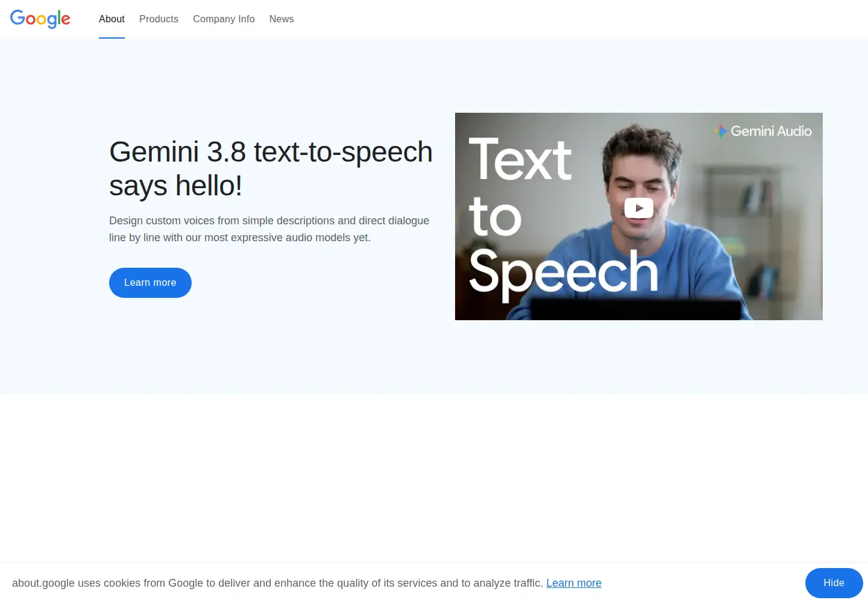
Task: Click the Google logo
Action: pos(40,19)
